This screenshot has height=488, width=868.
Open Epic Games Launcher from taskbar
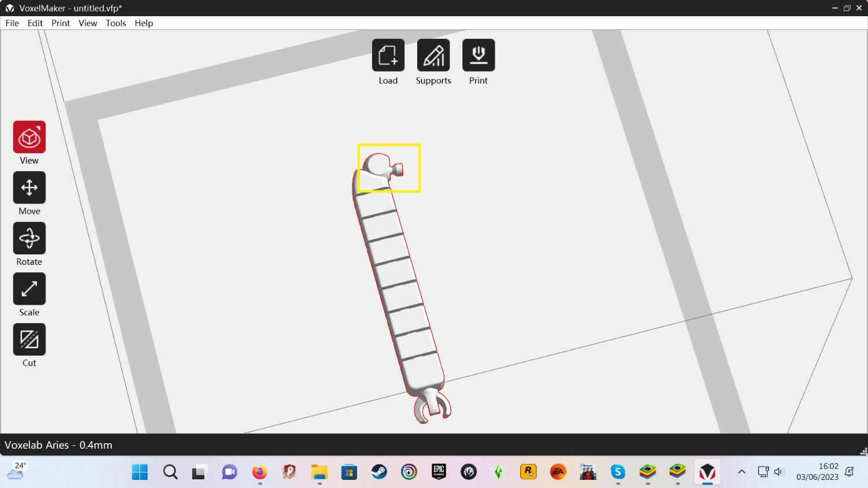coord(439,472)
